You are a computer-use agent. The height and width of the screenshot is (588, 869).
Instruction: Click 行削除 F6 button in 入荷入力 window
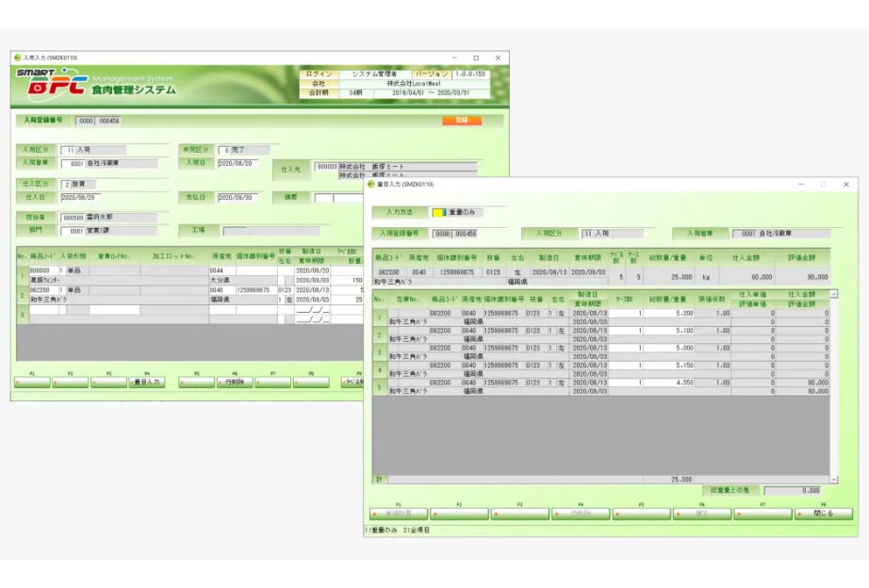(x=235, y=382)
